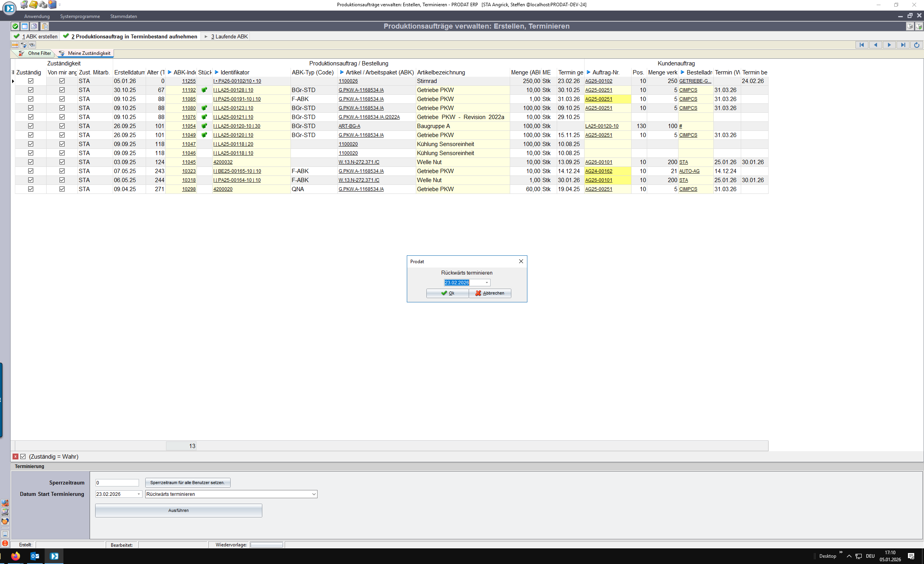Open Datum Start Terminierung date picker
The height and width of the screenshot is (564, 924).
click(139, 494)
